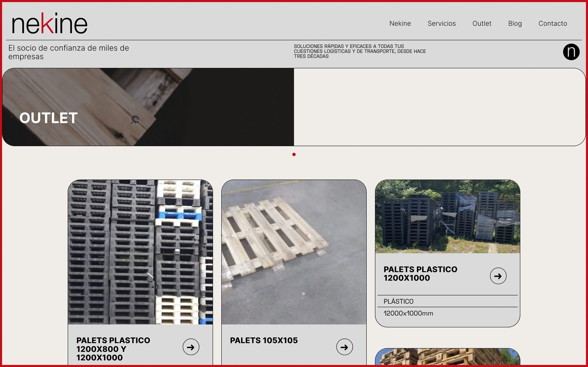The width and height of the screenshot is (588, 367).
Task: Go to the Outlet menu item
Action: point(482,24)
